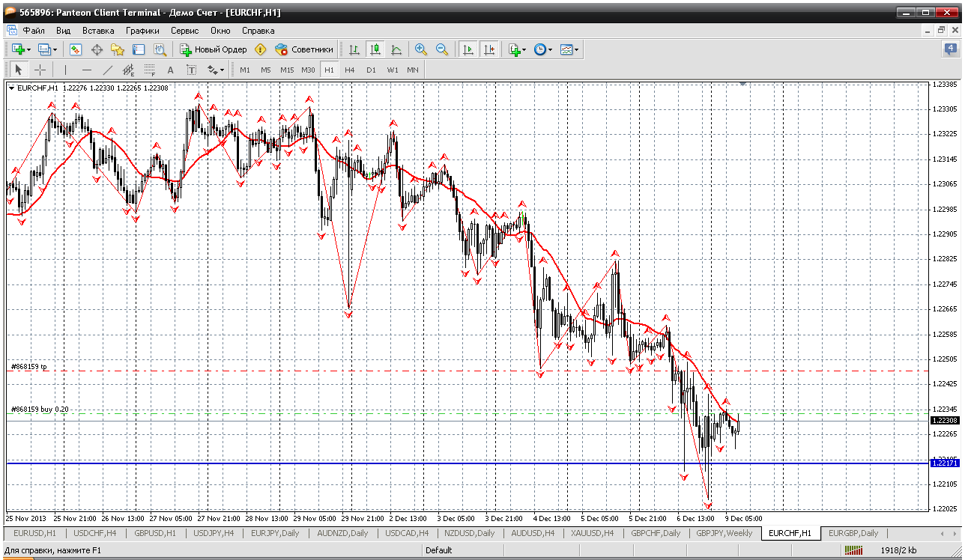Click the Zoom In magnifier icon
This screenshot has height=560, width=965.
coord(420,49)
